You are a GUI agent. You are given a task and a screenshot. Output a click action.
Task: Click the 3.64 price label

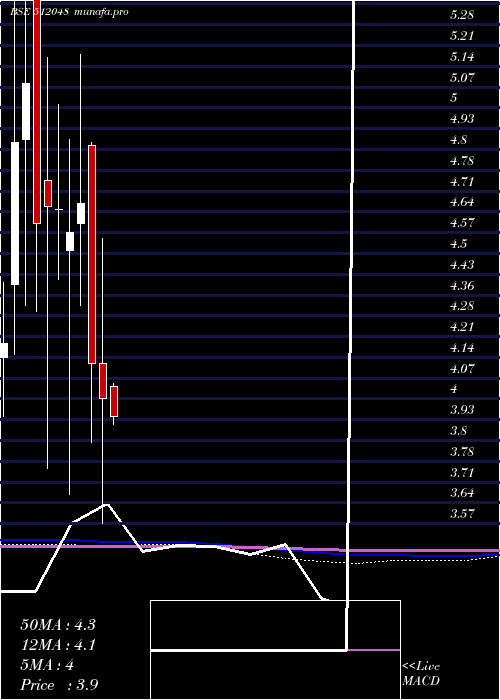462,493
